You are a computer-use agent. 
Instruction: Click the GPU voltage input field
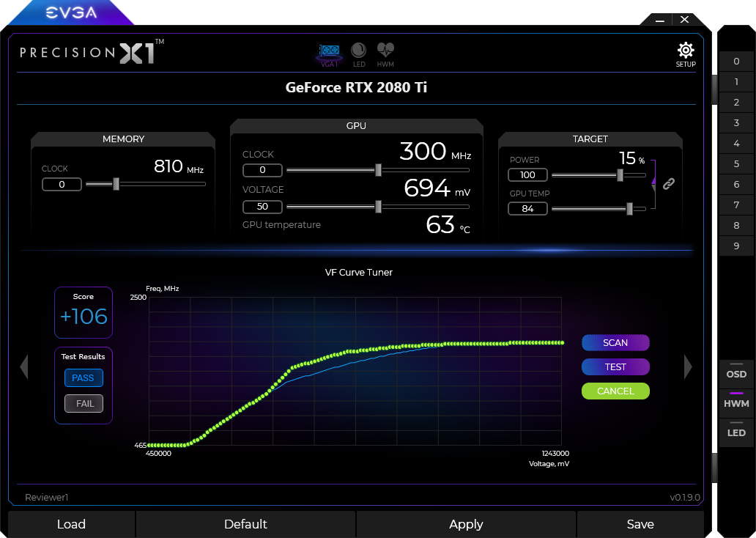[x=262, y=207]
